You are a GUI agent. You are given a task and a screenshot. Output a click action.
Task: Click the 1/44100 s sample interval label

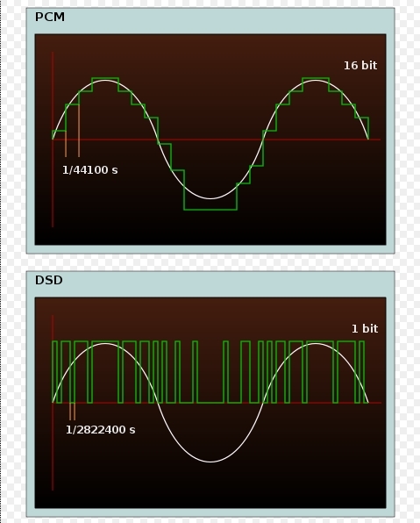coord(90,170)
